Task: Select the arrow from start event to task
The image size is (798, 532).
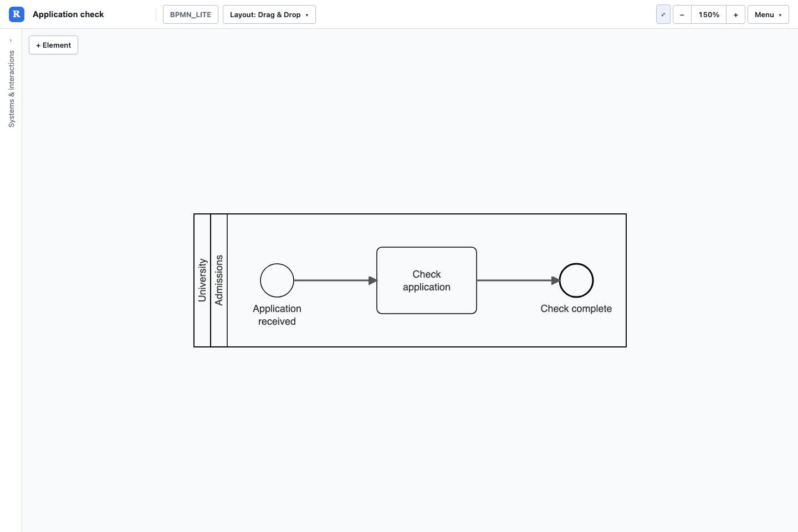Action: tap(335, 280)
